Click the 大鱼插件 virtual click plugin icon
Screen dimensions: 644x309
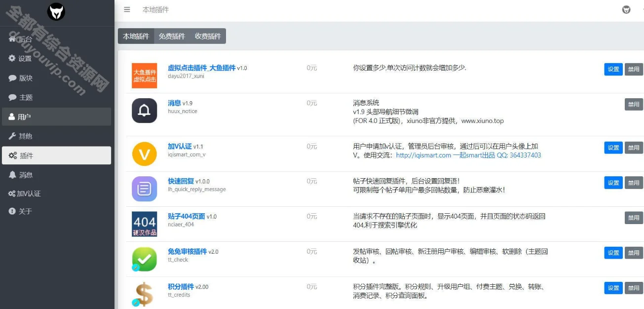tap(144, 76)
